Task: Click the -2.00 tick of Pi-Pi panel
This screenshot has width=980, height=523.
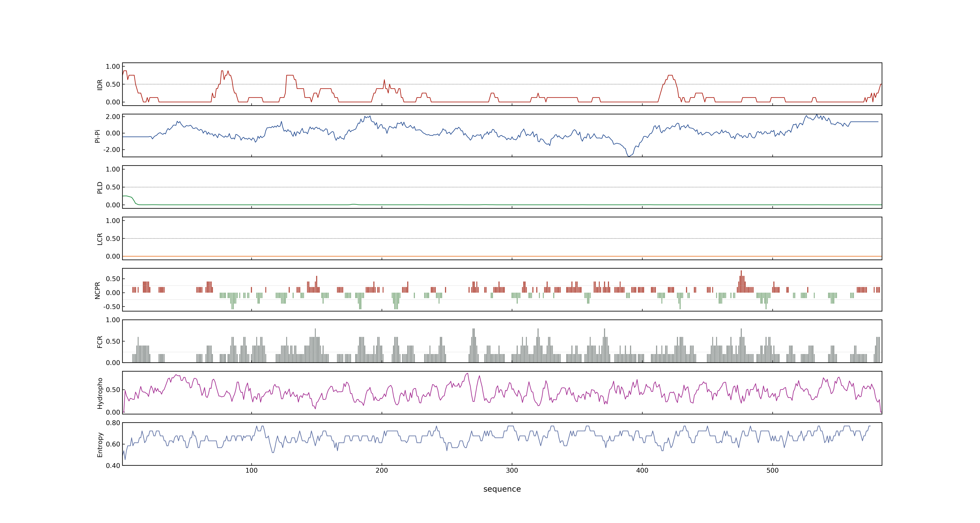Action: point(111,150)
